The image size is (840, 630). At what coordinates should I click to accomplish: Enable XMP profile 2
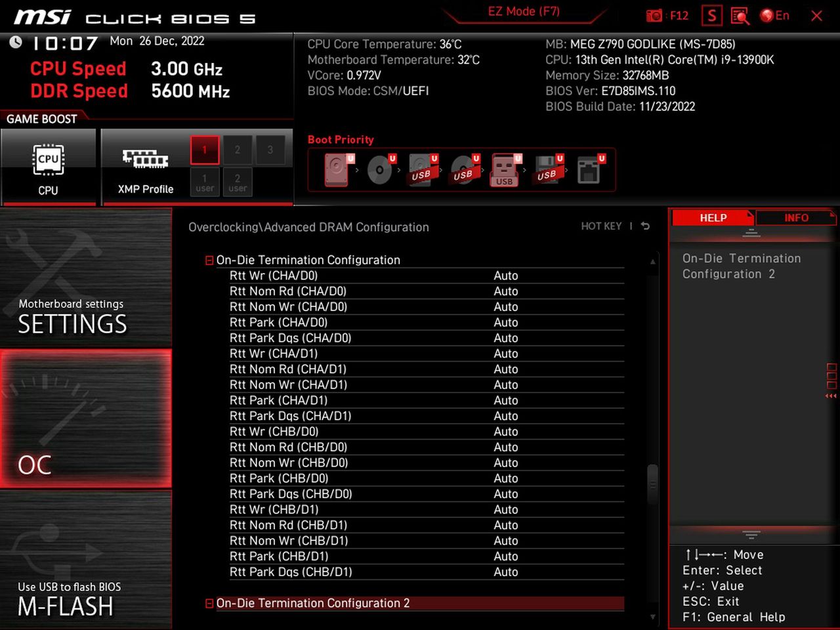pos(238,150)
